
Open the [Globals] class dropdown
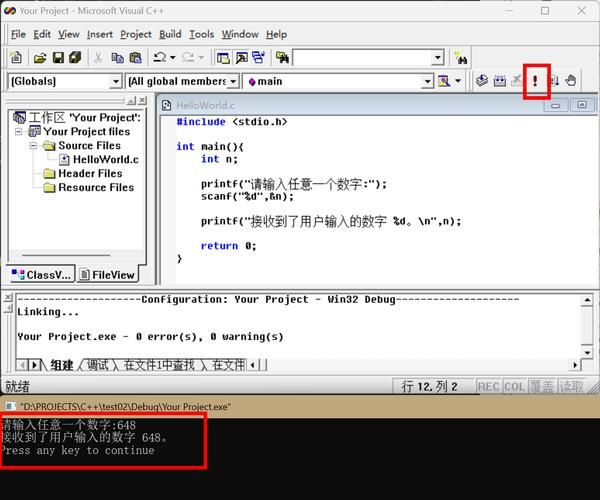pos(116,81)
